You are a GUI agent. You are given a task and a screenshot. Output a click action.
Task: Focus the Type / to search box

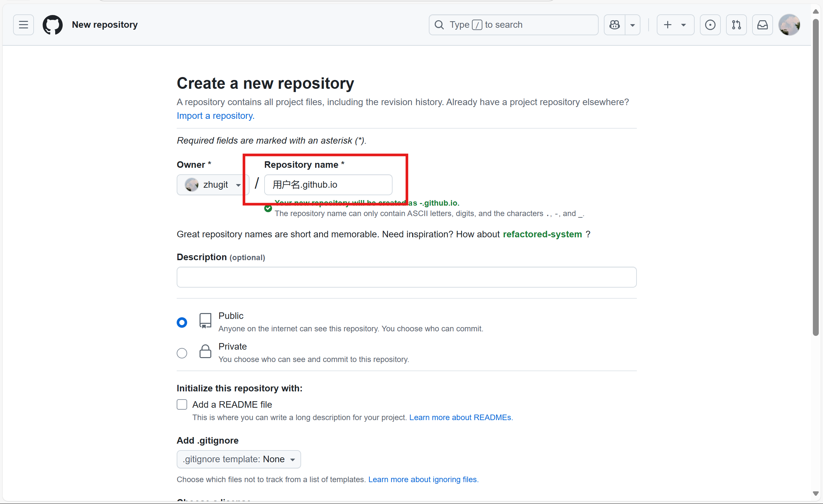pyautogui.click(x=513, y=25)
